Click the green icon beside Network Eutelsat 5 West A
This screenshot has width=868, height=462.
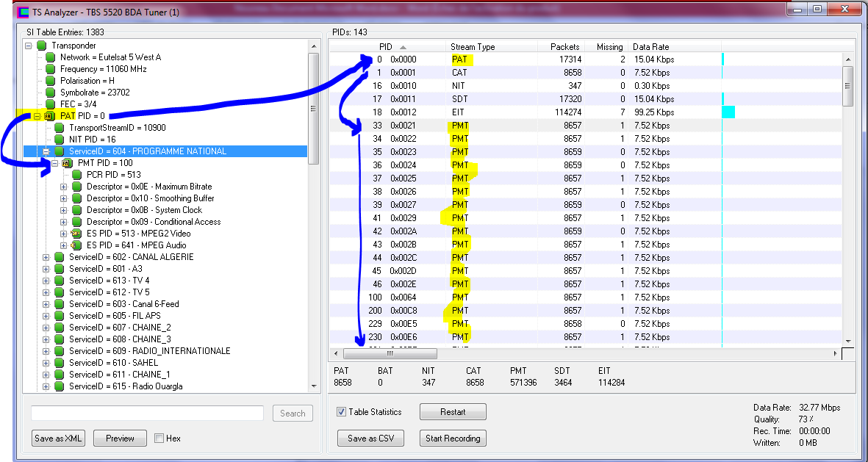point(51,57)
